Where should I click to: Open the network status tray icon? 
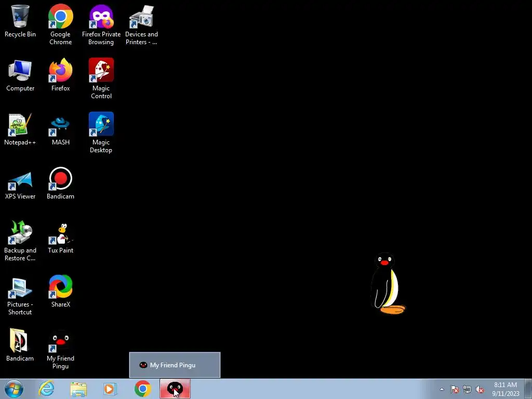tap(467, 389)
